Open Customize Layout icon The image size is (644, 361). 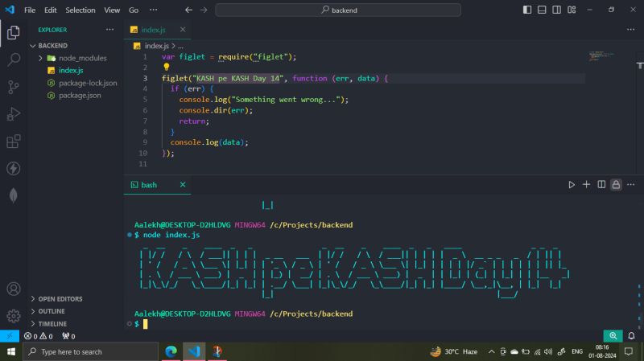572,10
